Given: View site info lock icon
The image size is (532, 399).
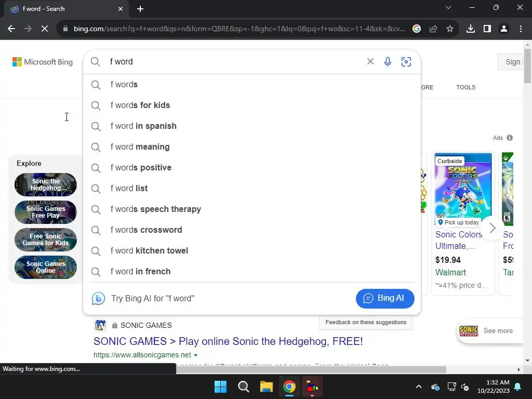Looking at the screenshot, I should pyautogui.click(x=65, y=29).
